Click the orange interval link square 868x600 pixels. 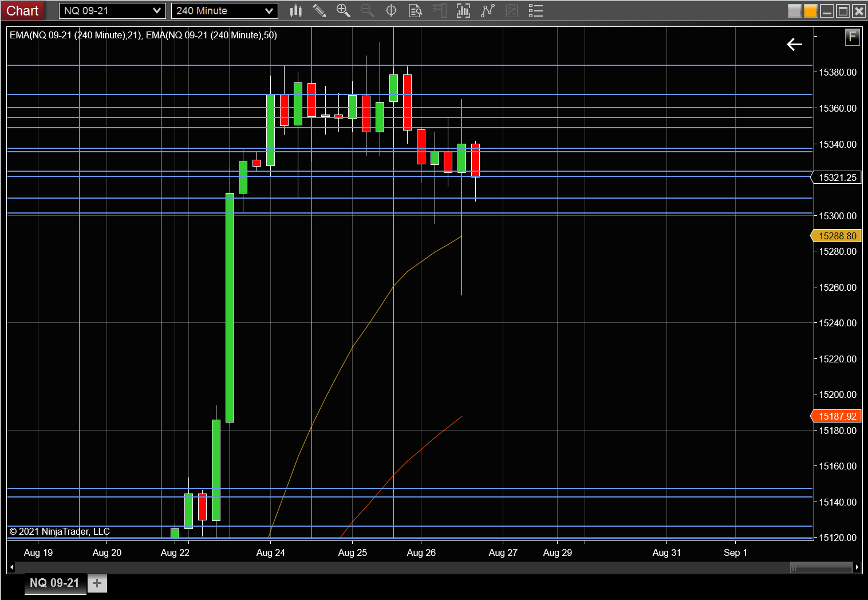click(810, 11)
